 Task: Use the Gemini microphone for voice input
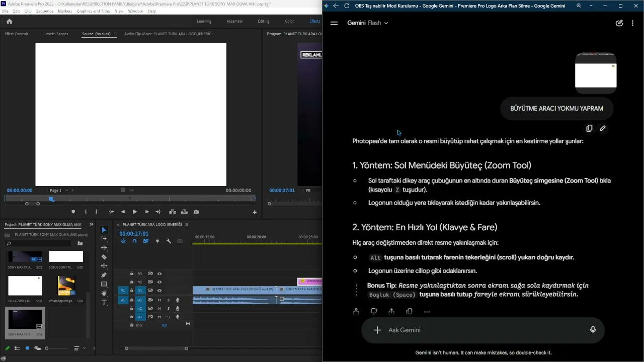tap(593, 330)
